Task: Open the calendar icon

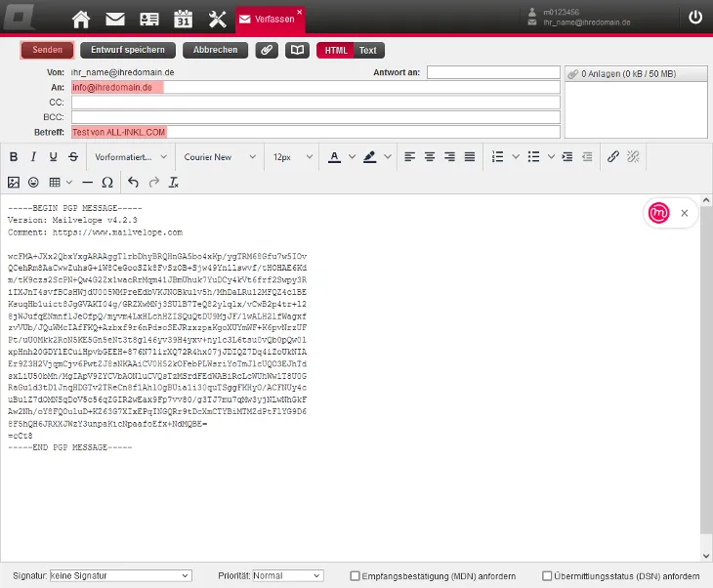Action: (x=184, y=20)
